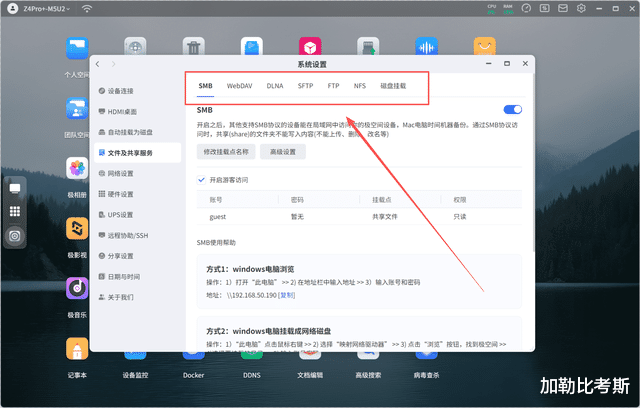Open 硬件设置 in the settings sidebar
Viewport: 640px width, 408px height.
click(138, 194)
